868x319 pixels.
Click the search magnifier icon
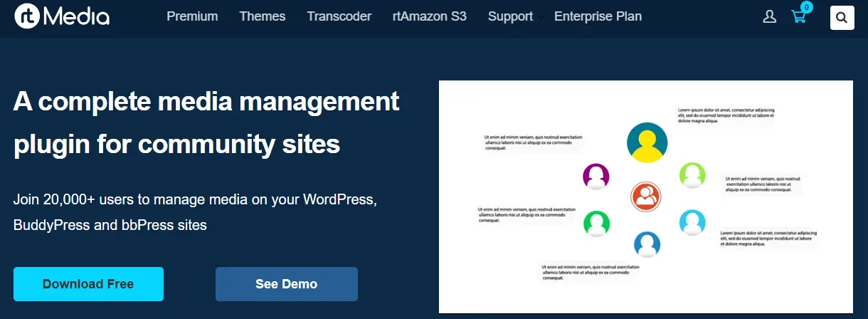(x=842, y=18)
